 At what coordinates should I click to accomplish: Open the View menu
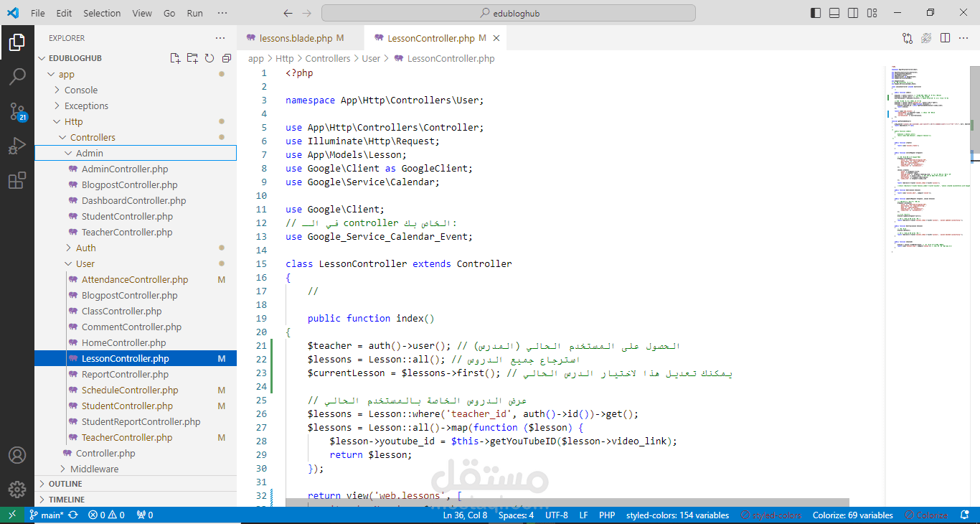click(x=142, y=13)
